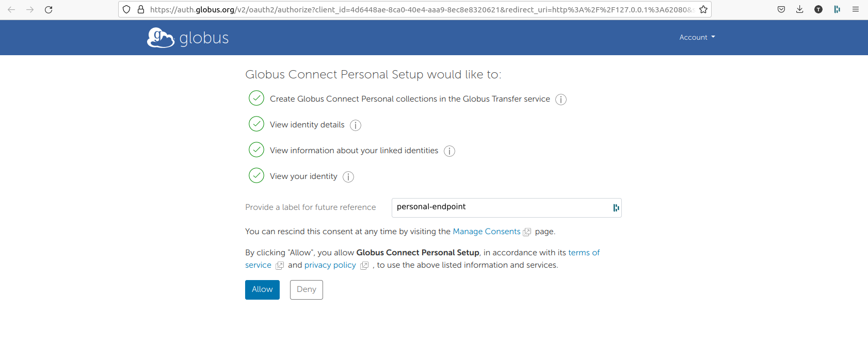
Task: Open Pocket save icon in toolbar
Action: [781, 9]
